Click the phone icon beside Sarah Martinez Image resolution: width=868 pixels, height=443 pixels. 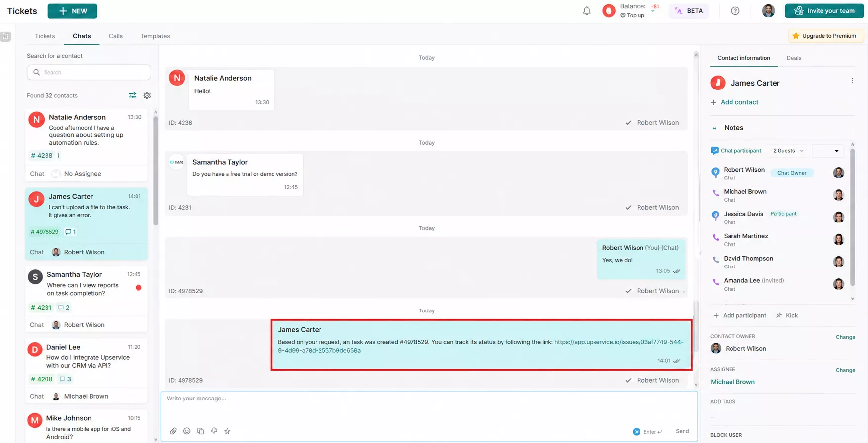click(716, 238)
